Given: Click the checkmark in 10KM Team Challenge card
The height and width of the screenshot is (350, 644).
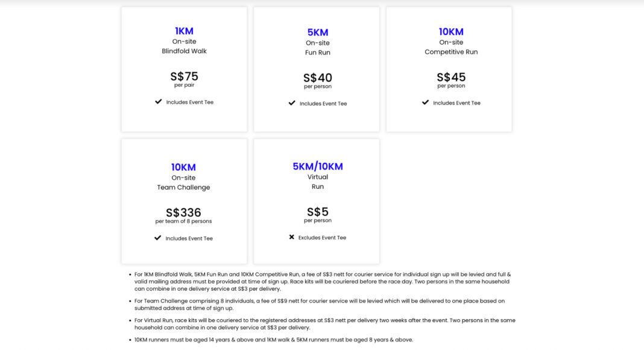Looking at the screenshot, I should (x=158, y=238).
